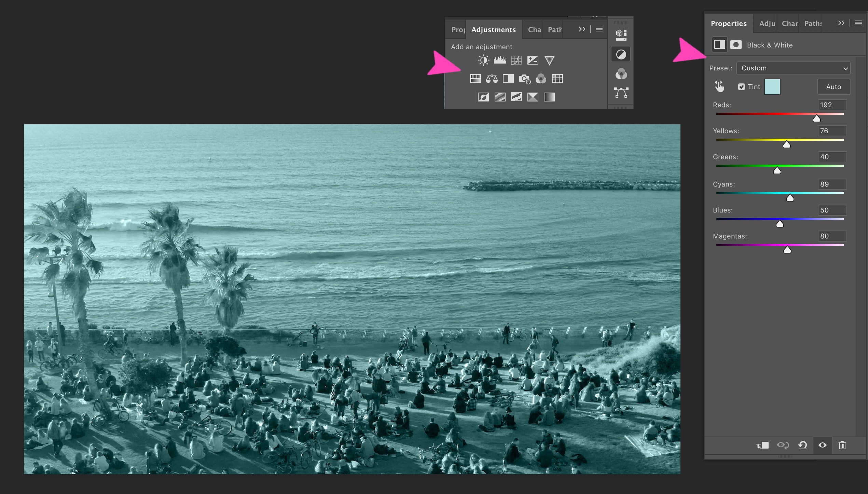Click the clip-to-layer icon in Properties
This screenshot has height=494, width=868.
tap(762, 445)
